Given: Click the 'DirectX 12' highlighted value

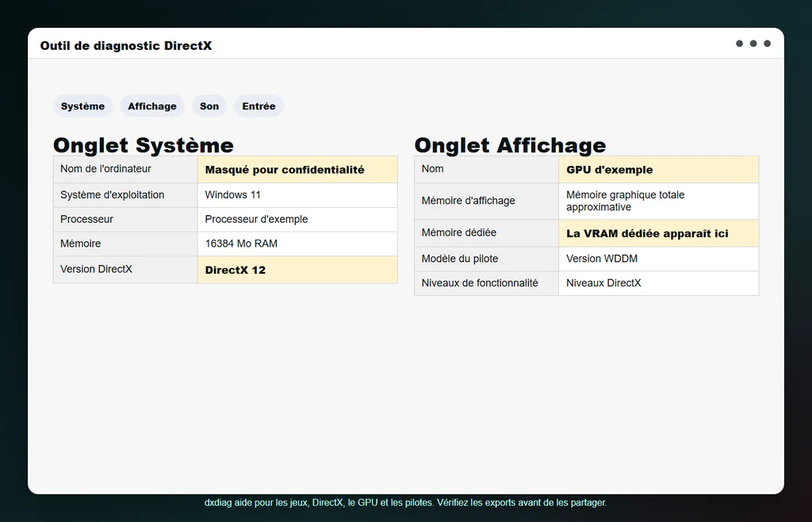Looking at the screenshot, I should pos(297,270).
